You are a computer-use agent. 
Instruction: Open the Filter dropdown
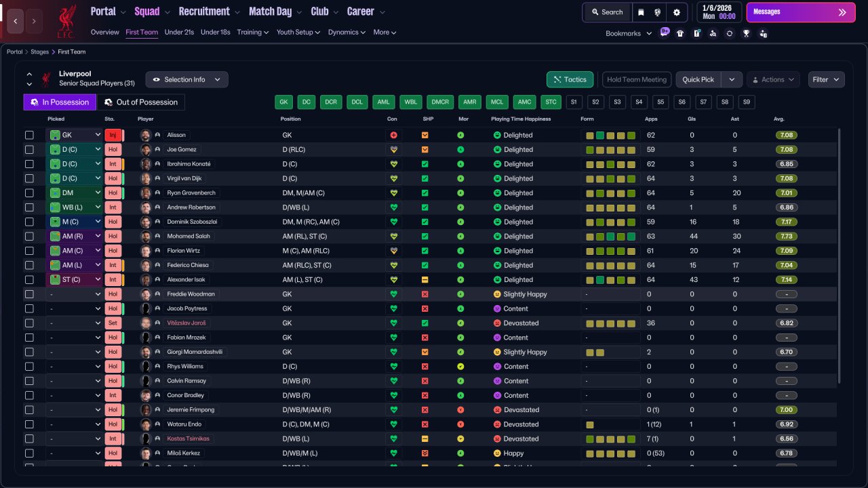(x=827, y=79)
